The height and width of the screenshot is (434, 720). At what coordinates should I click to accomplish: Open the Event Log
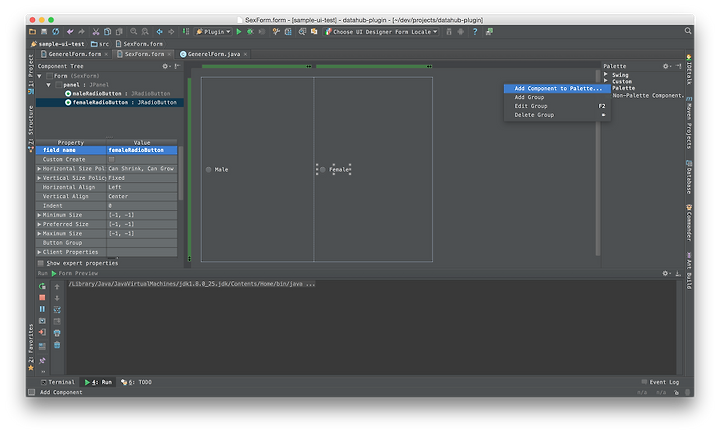coord(660,382)
